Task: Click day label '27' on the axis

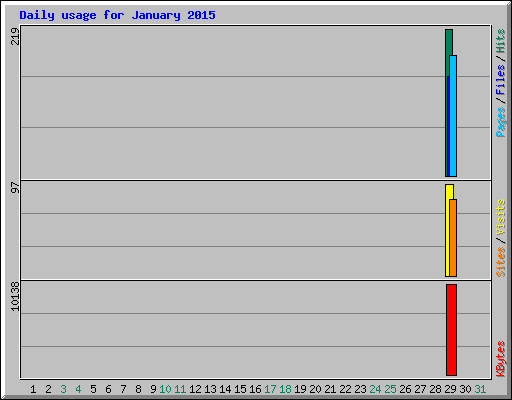Action: [x=420, y=389]
